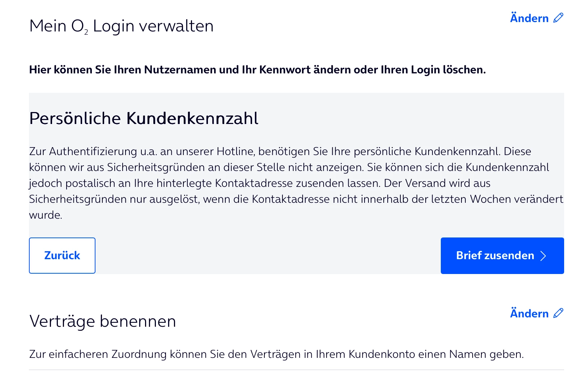Image resolution: width=588 pixels, height=381 pixels.
Task: Click the 'Verträge benennen' heading
Action: point(102,321)
